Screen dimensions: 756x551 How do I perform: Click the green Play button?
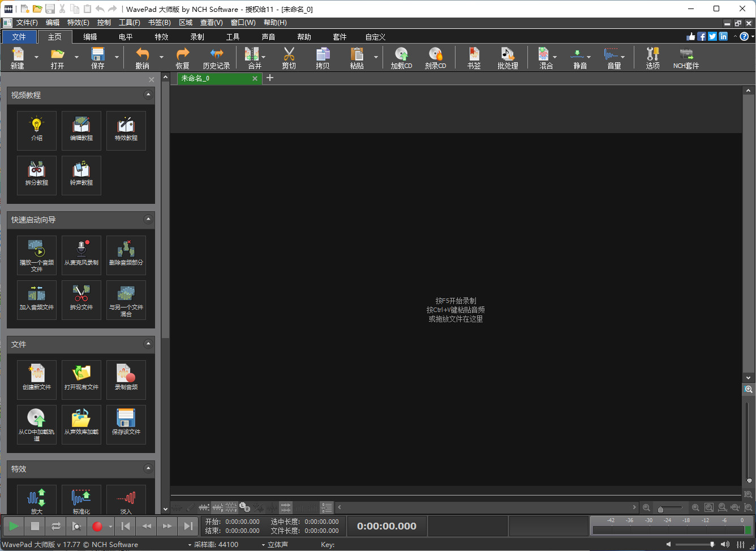tap(14, 526)
